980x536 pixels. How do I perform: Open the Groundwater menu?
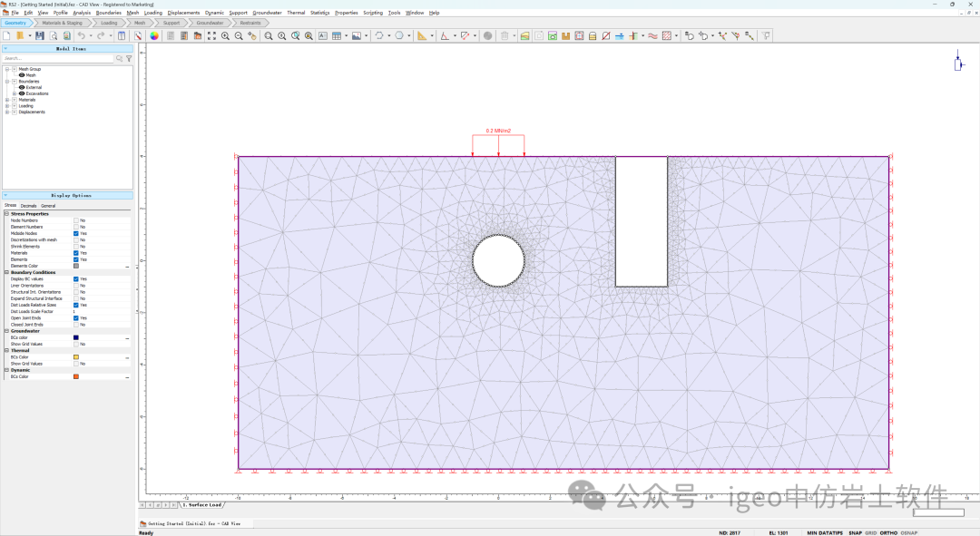click(x=267, y=13)
